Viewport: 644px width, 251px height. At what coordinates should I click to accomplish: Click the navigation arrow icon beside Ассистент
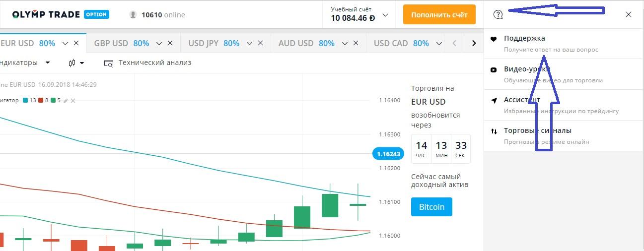[x=494, y=100]
